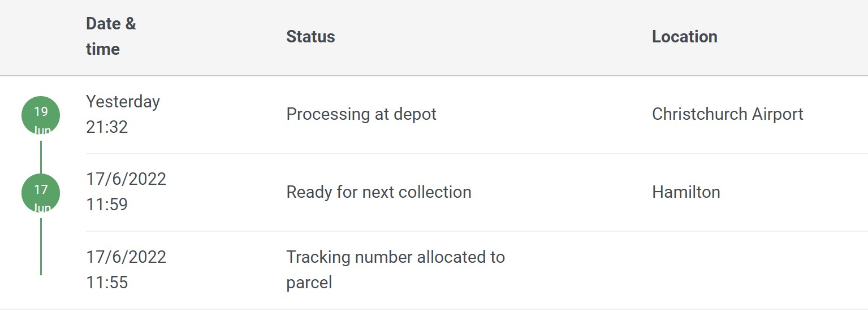Click the 11:59 time entry

click(107, 204)
